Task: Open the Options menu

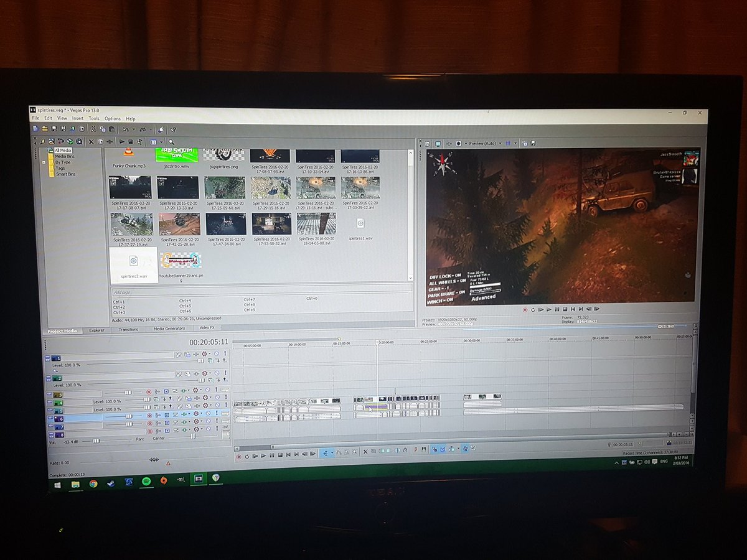Action: coord(113,118)
